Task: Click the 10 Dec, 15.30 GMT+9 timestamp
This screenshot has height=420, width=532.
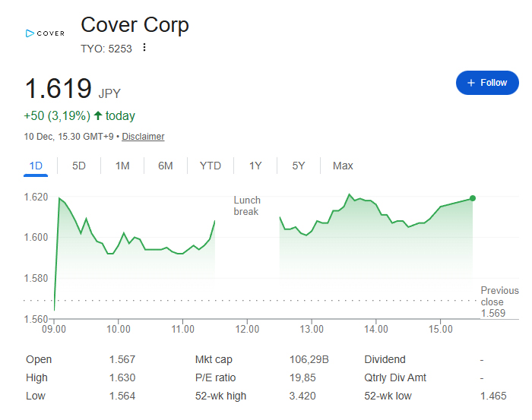Action: tap(68, 137)
